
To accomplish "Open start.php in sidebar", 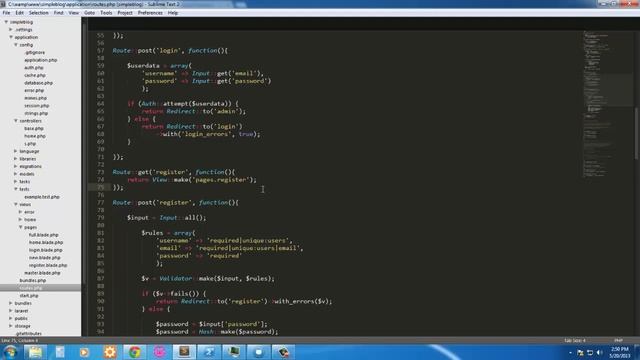I will click(x=29, y=296).
